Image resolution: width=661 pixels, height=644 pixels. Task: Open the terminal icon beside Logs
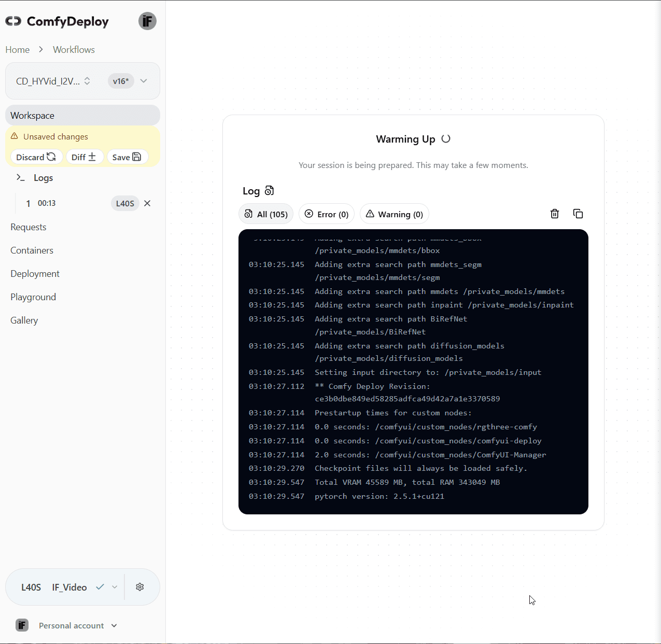point(20,177)
